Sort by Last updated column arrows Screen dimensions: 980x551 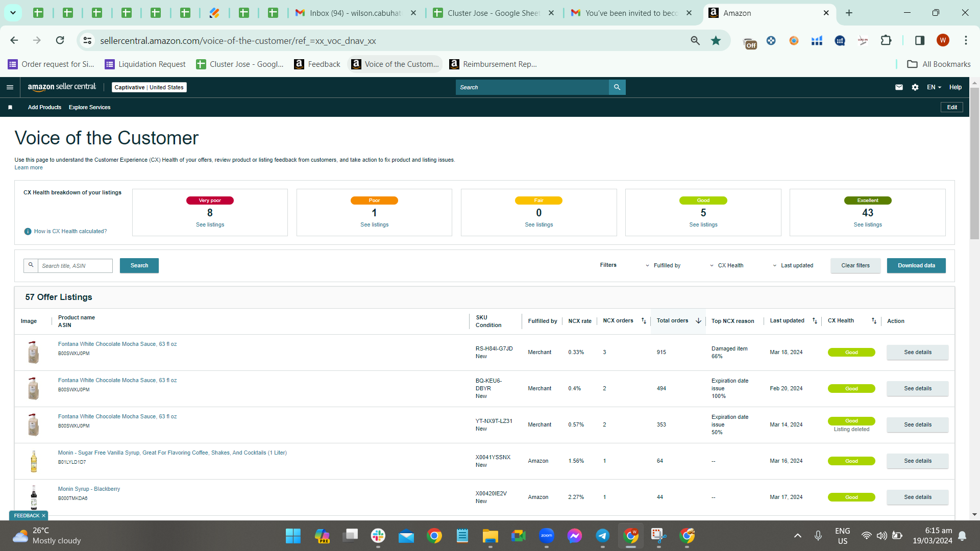click(x=815, y=321)
